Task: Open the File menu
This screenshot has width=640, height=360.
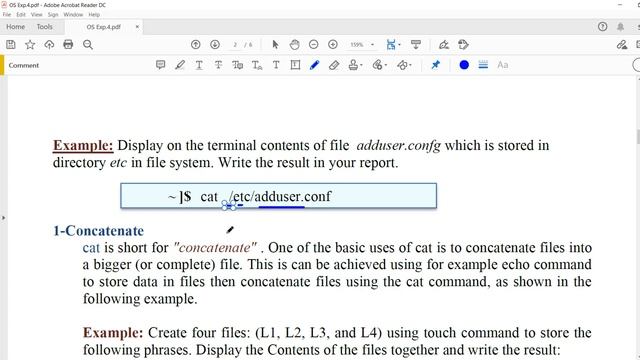Action: [7, 14]
